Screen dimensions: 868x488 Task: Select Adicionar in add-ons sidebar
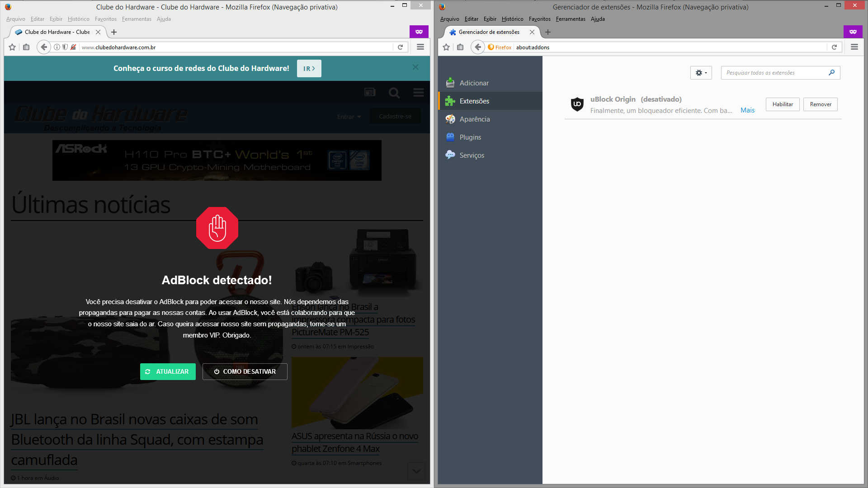[490, 83]
